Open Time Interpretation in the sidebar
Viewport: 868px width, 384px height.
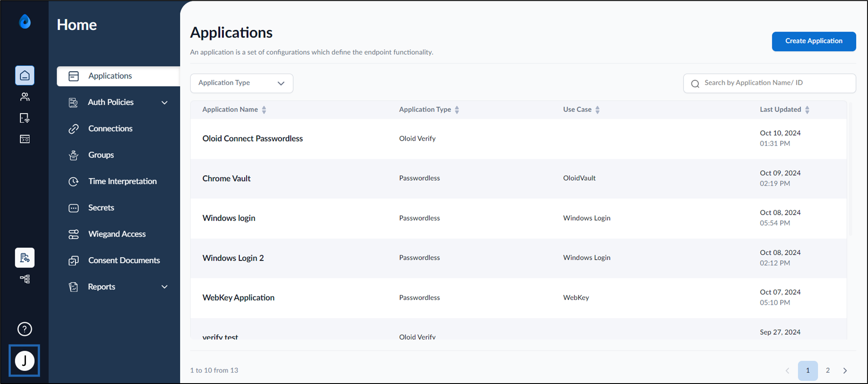(x=123, y=181)
